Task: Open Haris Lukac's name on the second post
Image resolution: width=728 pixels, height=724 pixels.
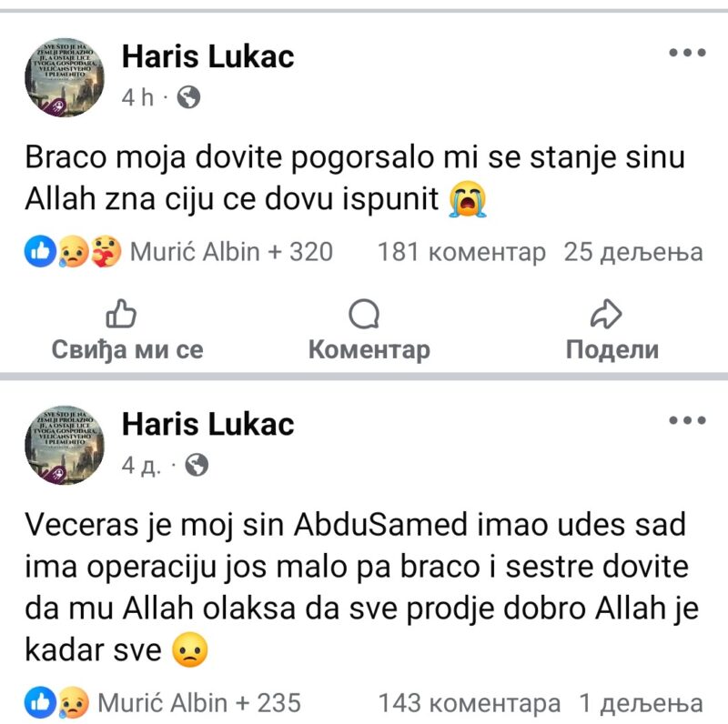Action: [x=207, y=424]
